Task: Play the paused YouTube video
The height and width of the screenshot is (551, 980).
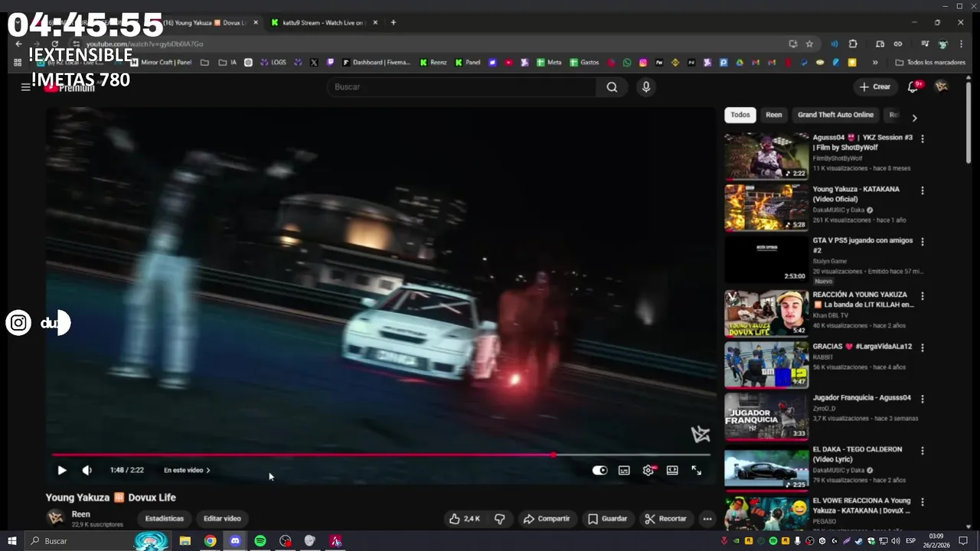Action: (62, 471)
